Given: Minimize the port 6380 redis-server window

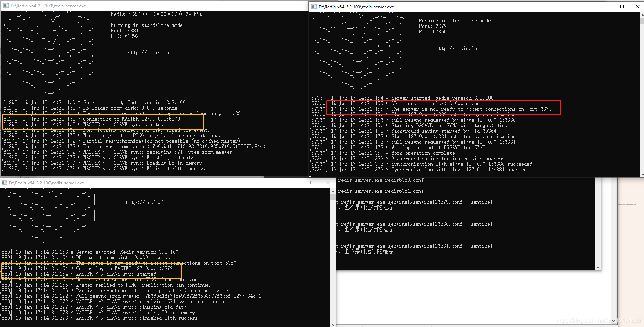Looking at the screenshot, I should [x=297, y=183].
